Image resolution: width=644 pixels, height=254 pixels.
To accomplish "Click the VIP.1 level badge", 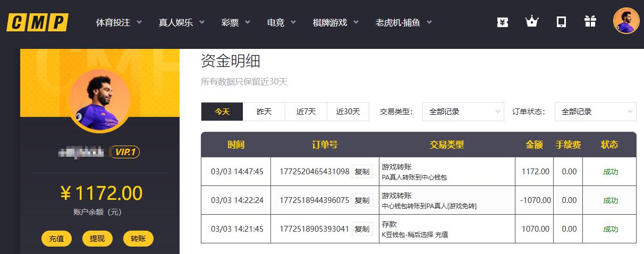I will tap(125, 153).
